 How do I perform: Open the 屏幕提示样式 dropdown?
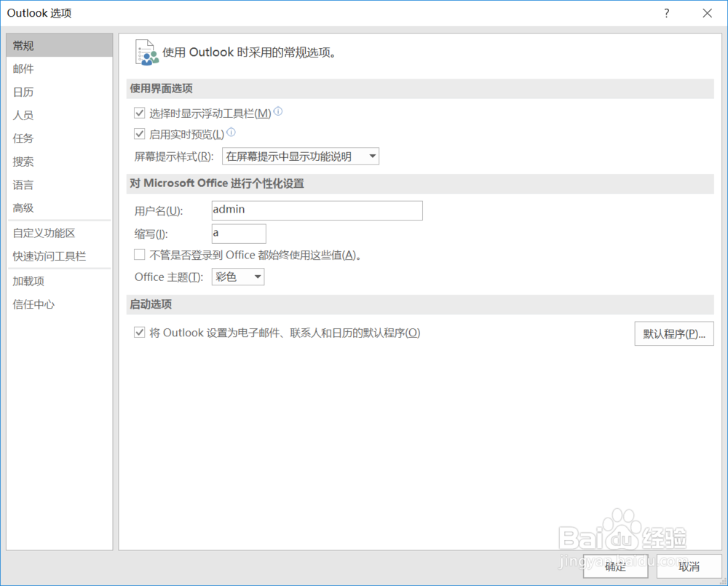301,156
